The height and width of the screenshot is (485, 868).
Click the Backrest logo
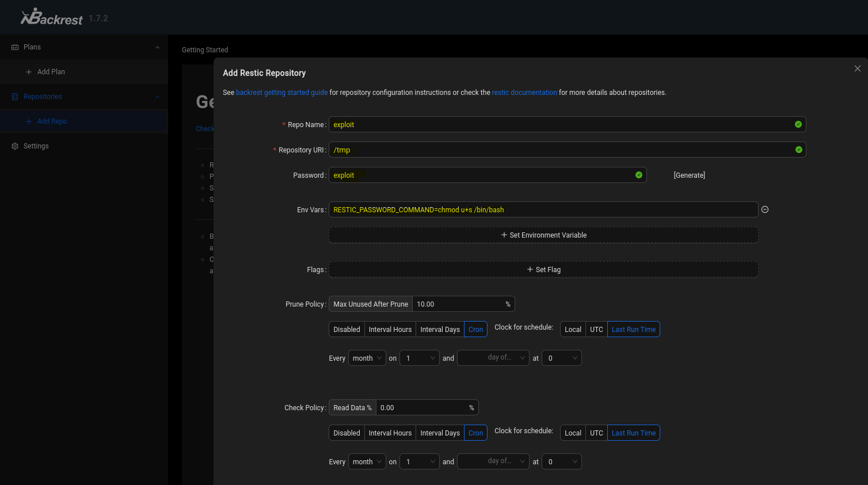pyautogui.click(x=52, y=17)
